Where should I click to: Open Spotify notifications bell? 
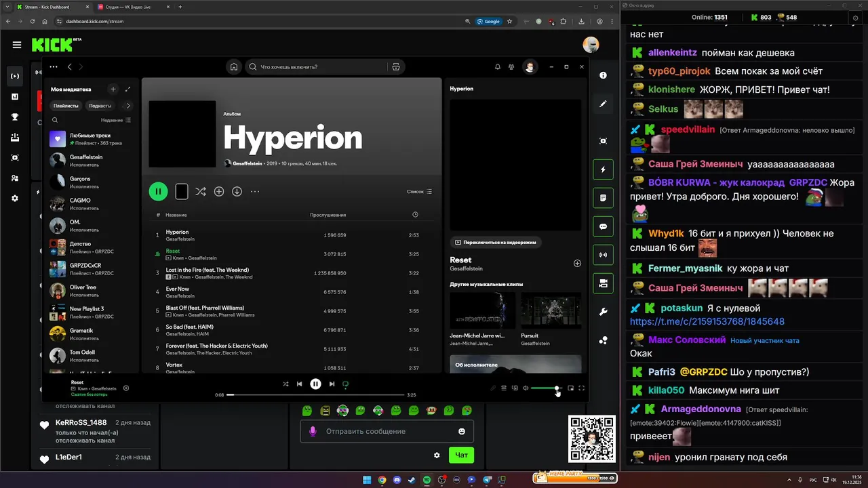(497, 66)
